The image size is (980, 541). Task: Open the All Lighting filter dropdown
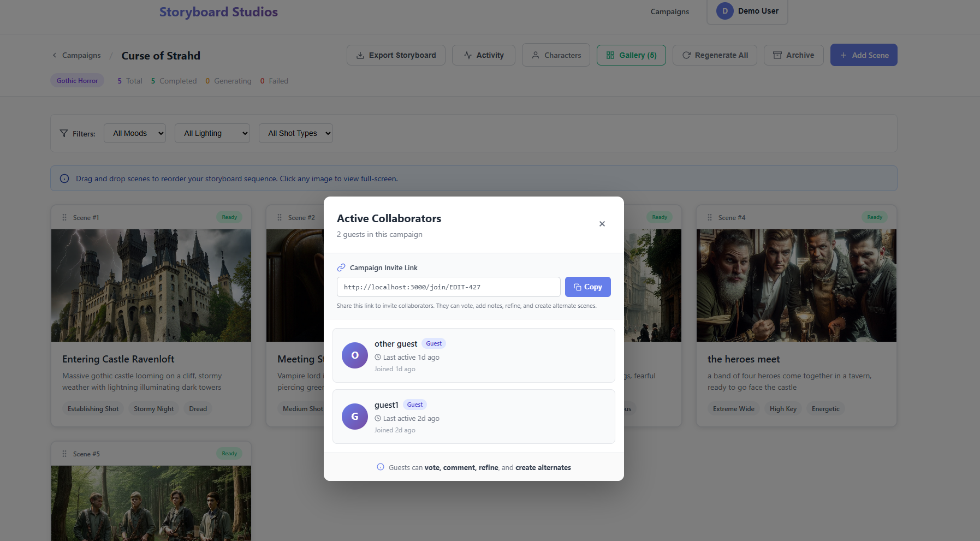tap(212, 133)
